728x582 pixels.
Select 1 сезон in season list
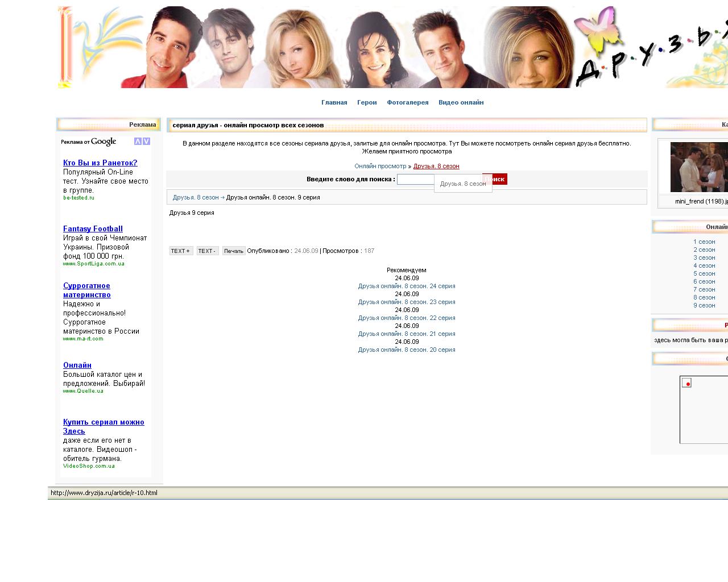coord(704,242)
